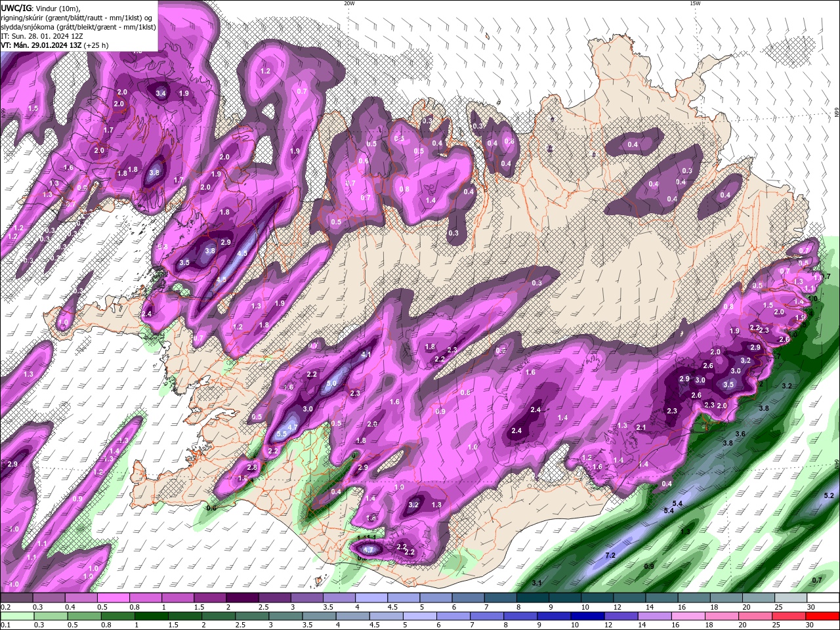This screenshot has width=840, height=630.
Task: Select the light lavender 4 swatch in top legend row
Action: tap(371, 598)
